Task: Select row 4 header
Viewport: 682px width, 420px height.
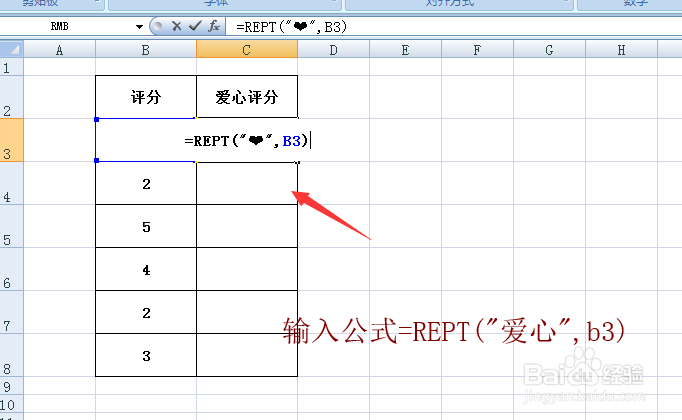Action: pos(12,183)
